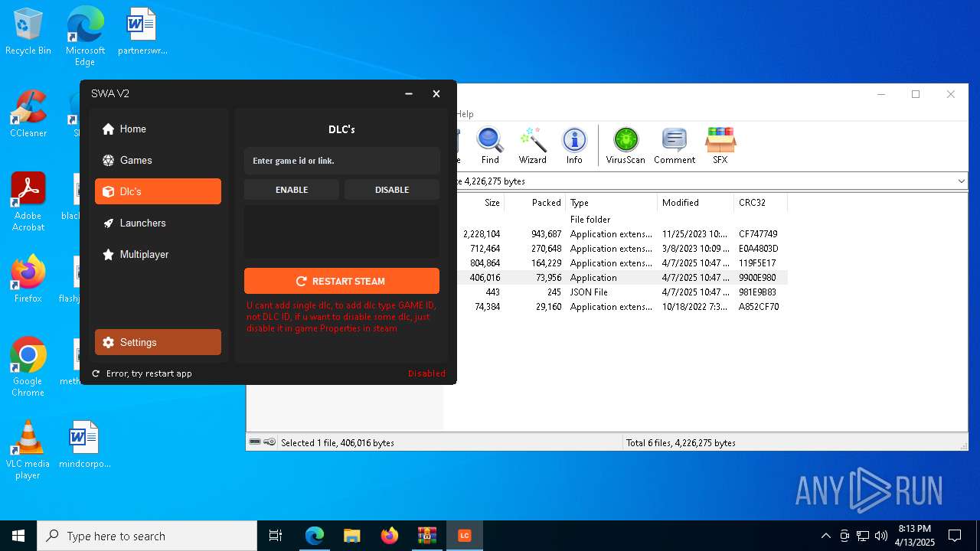This screenshot has width=980, height=551.
Task: Go to the Launchers section
Action: [158, 223]
